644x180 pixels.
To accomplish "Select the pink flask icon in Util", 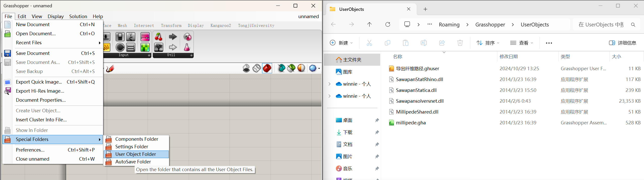I will (187, 47).
